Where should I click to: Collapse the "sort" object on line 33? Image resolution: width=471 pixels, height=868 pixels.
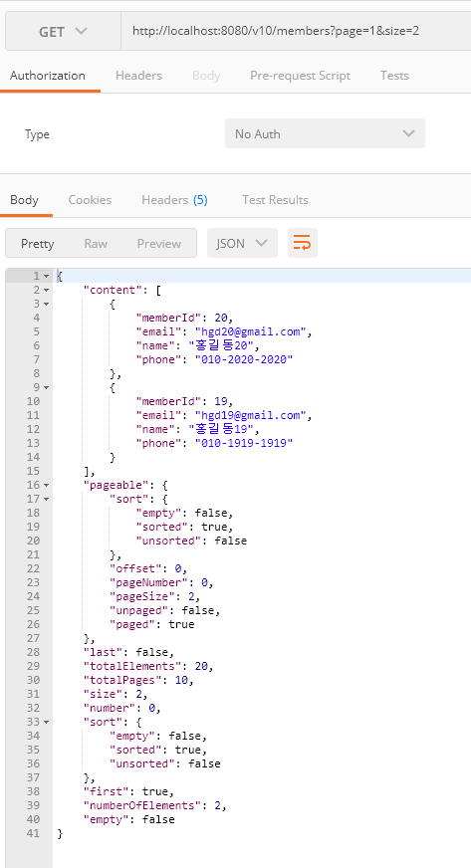(x=46, y=722)
